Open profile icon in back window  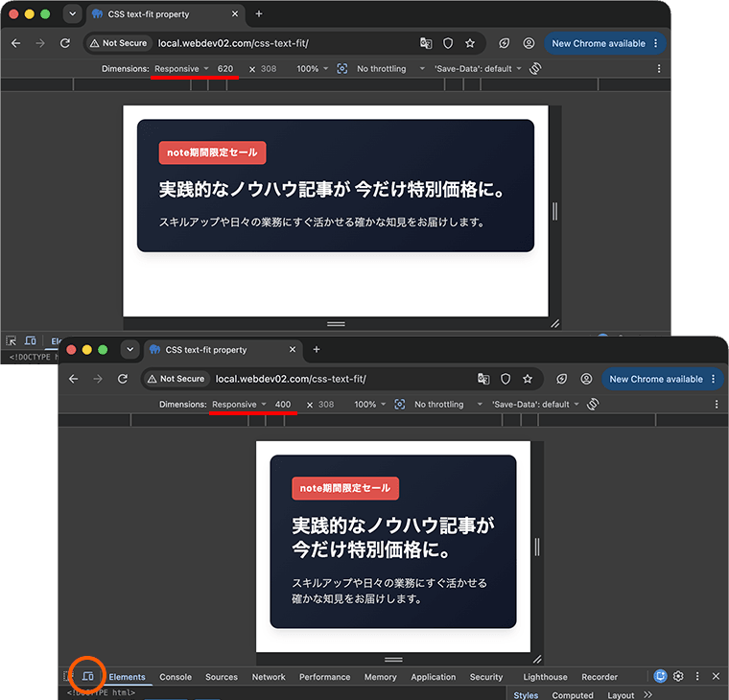[x=529, y=43]
